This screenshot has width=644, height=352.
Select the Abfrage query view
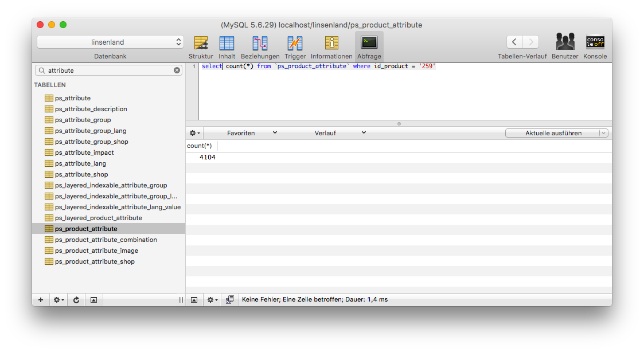click(369, 47)
